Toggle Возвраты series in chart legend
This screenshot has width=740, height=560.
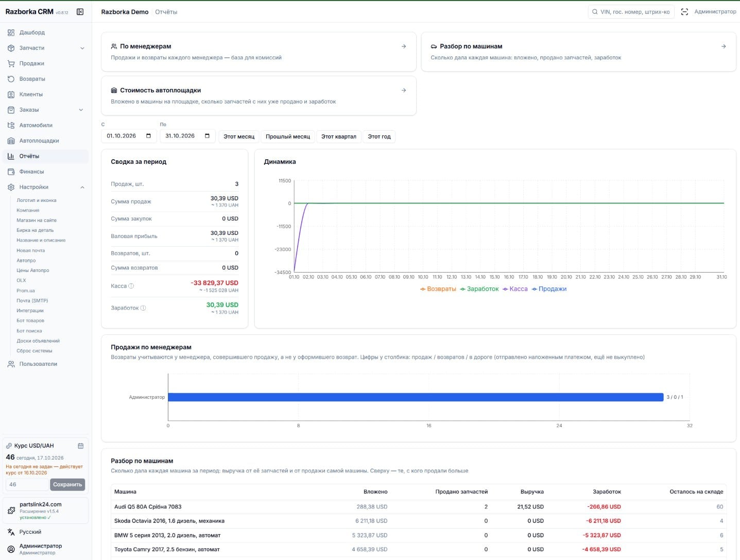(438, 289)
